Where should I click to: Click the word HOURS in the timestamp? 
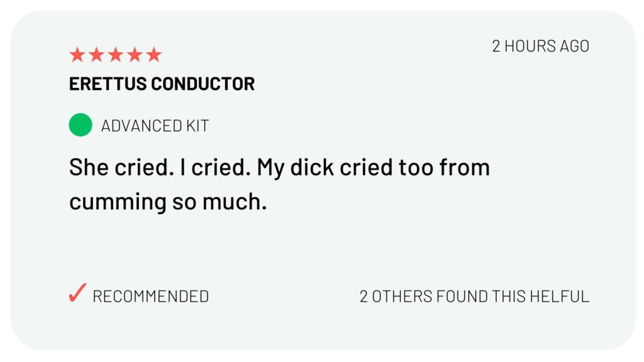point(528,46)
